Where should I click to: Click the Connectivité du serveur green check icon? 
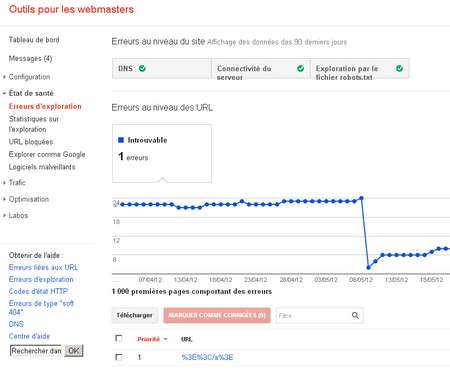[300, 68]
